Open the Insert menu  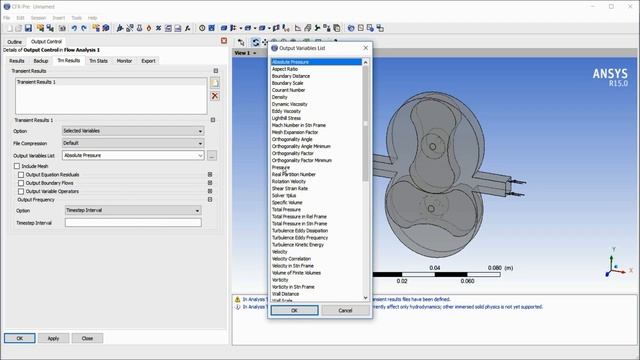(58, 18)
